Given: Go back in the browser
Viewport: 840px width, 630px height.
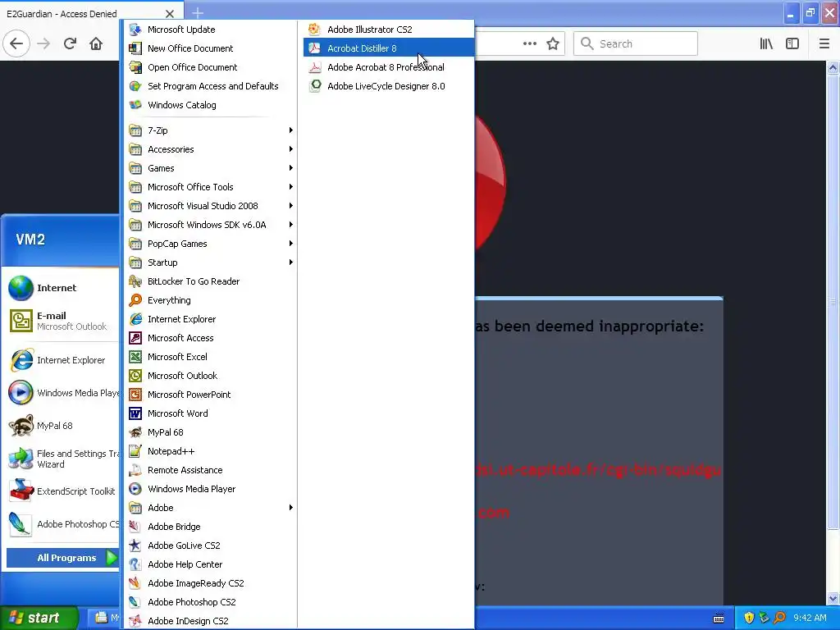Looking at the screenshot, I should pyautogui.click(x=16, y=43).
